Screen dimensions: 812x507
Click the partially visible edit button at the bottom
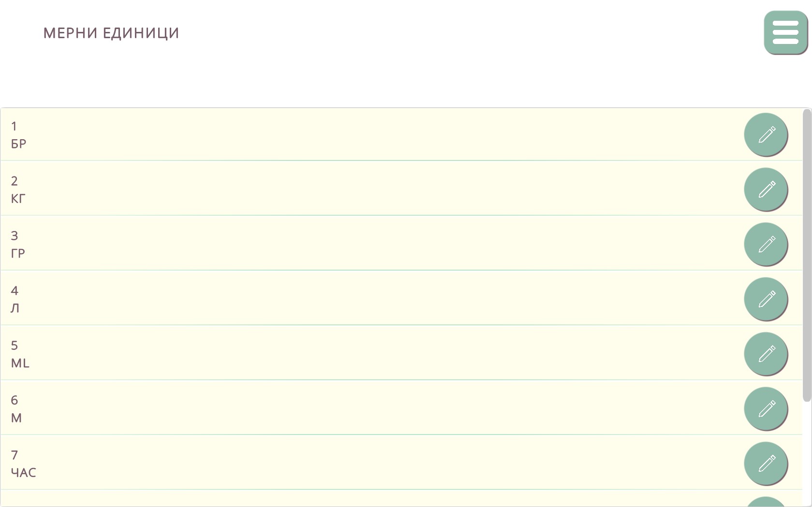[766, 502]
